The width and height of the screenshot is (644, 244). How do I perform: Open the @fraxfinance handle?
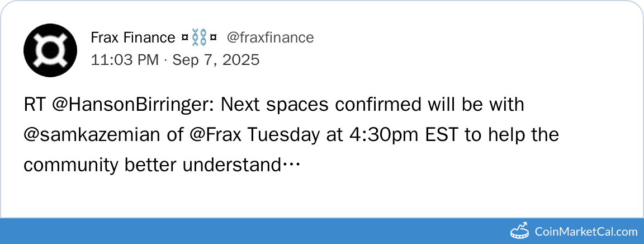[270, 38]
